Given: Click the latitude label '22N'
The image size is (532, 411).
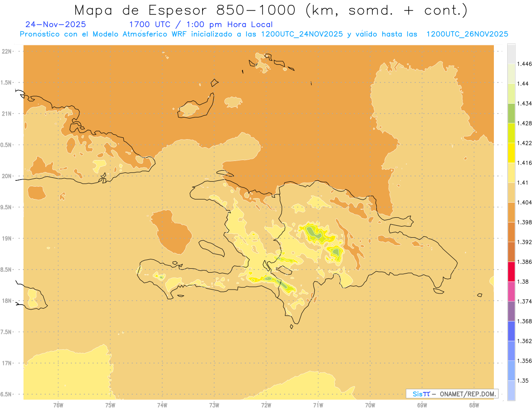Looking at the screenshot, I should pos(7,51).
